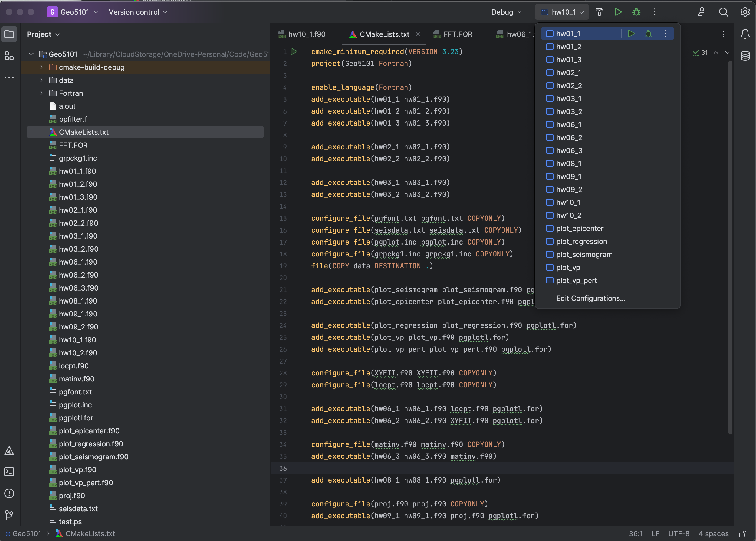Click the Build hammer icon in toolbar
756x541 pixels.
click(599, 12)
